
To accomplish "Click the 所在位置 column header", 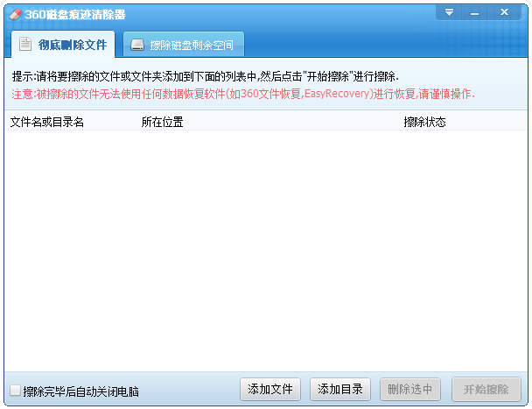I will coord(162,122).
